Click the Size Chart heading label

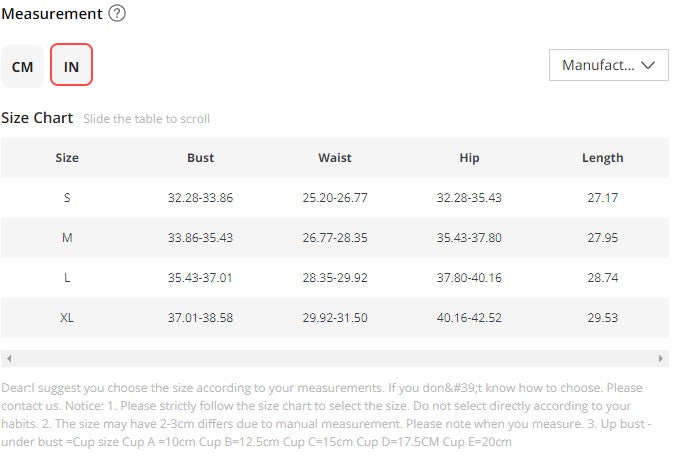coord(37,118)
